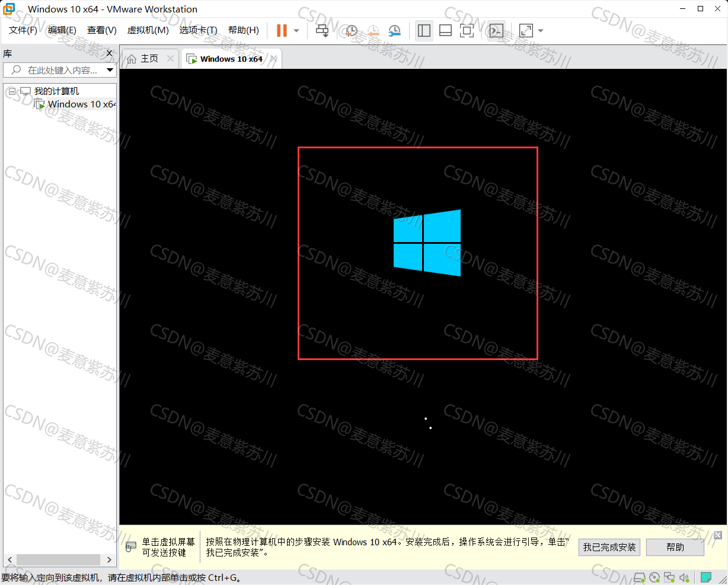Open the 查看(V) menu
This screenshot has width=728, height=585.
[102, 30]
